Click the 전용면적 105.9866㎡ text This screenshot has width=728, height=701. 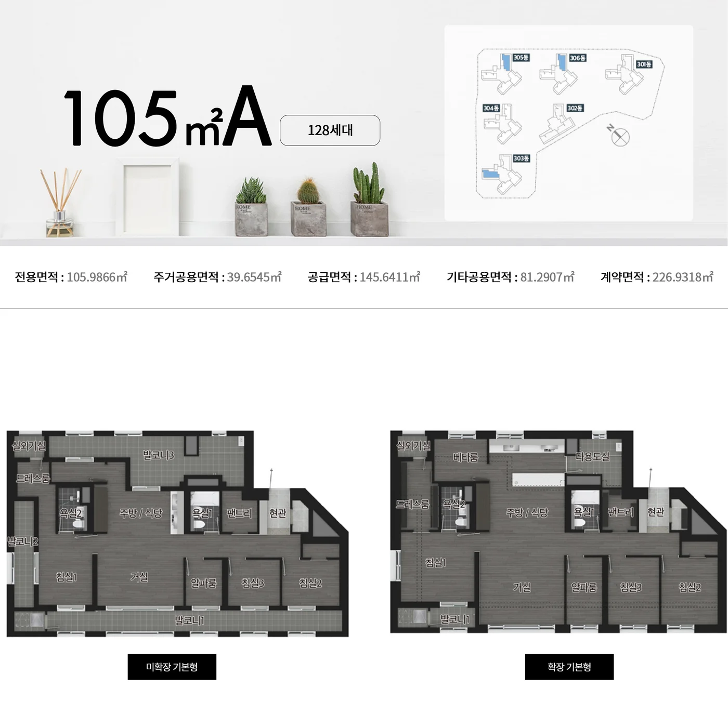[x=71, y=277]
